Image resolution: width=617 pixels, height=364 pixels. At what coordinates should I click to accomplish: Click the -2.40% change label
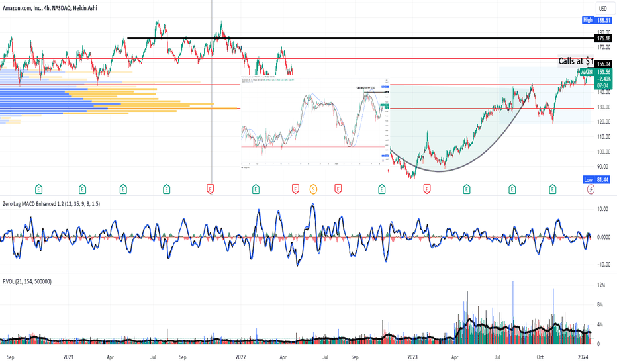click(x=604, y=79)
